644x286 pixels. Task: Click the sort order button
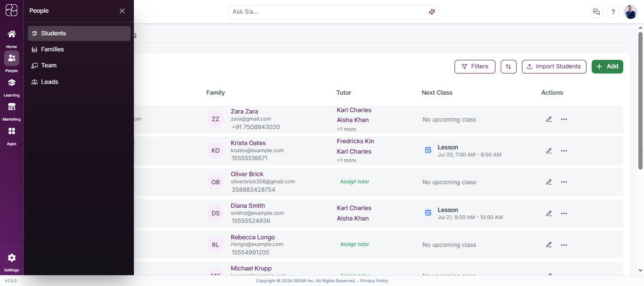(509, 66)
